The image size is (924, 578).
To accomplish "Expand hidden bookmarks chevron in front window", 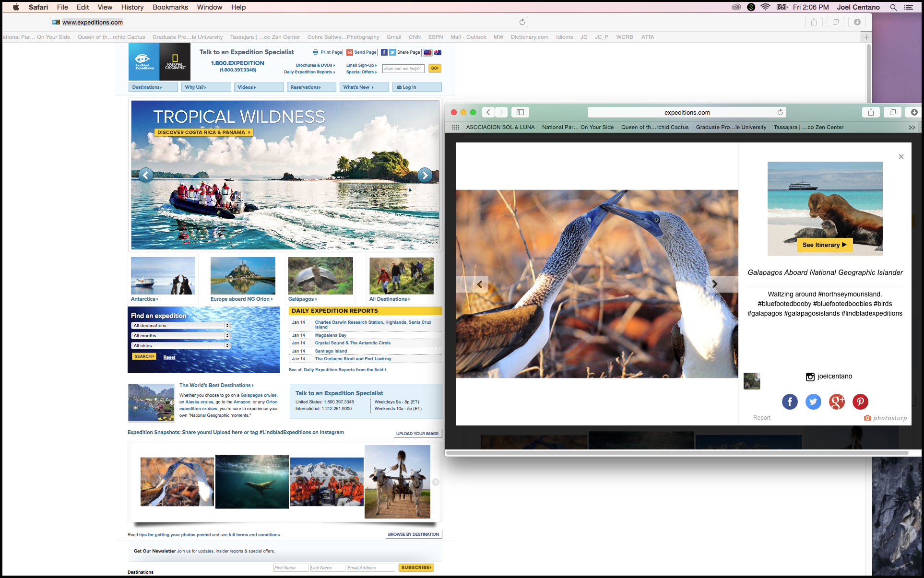I will point(912,127).
